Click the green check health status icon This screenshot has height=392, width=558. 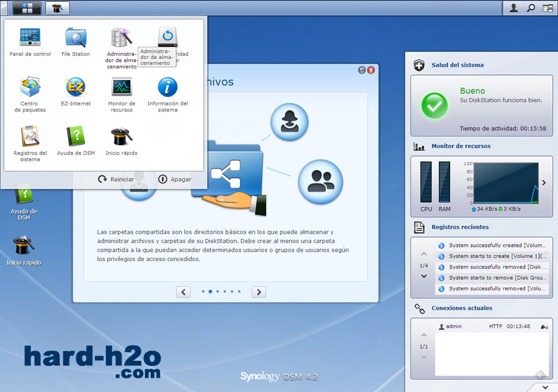[x=435, y=105]
